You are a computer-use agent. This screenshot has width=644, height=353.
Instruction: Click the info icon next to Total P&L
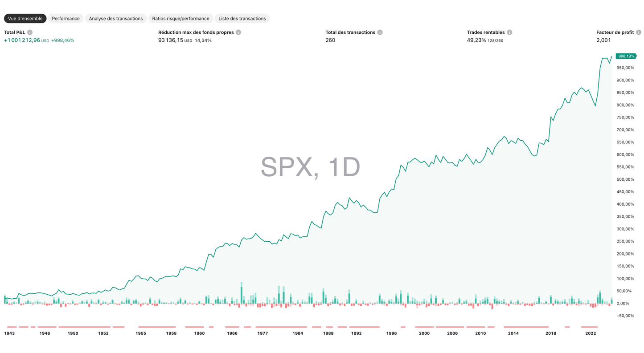point(29,32)
